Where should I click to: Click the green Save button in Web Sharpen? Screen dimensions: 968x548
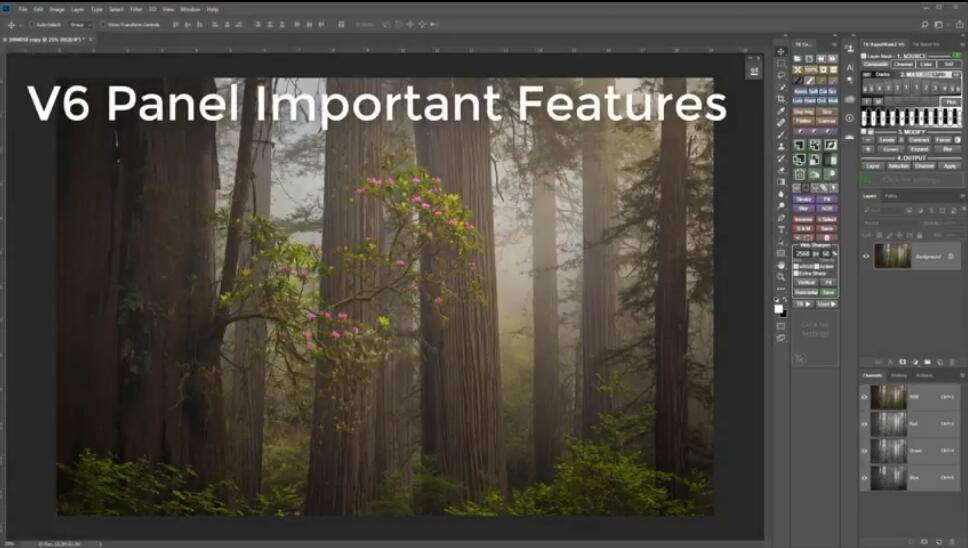pyautogui.click(x=827, y=292)
